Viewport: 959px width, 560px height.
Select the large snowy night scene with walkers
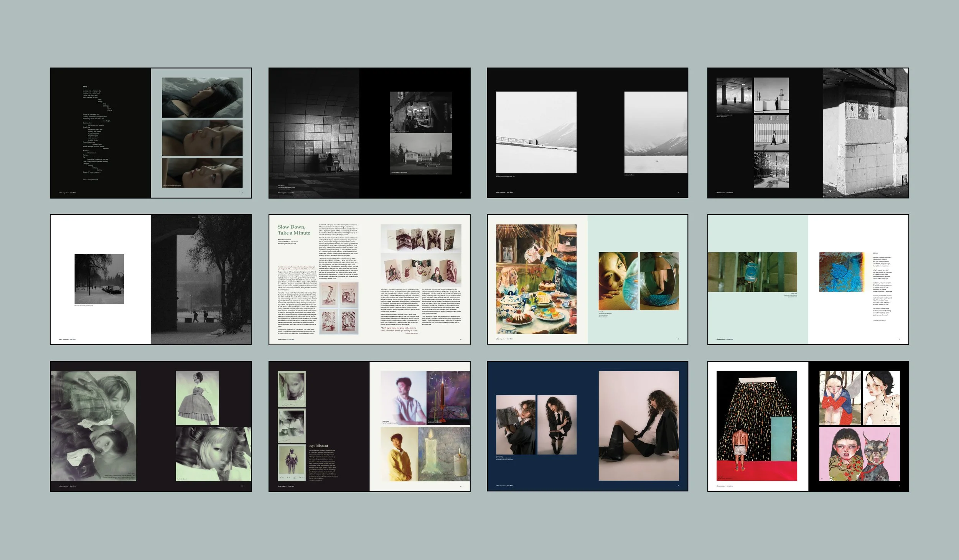pos(201,279)
